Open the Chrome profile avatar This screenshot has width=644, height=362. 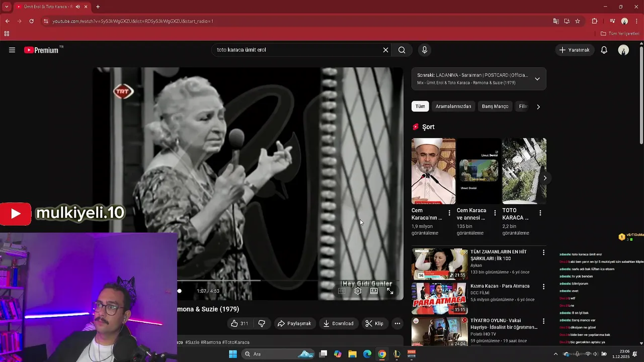coord(624,21)
